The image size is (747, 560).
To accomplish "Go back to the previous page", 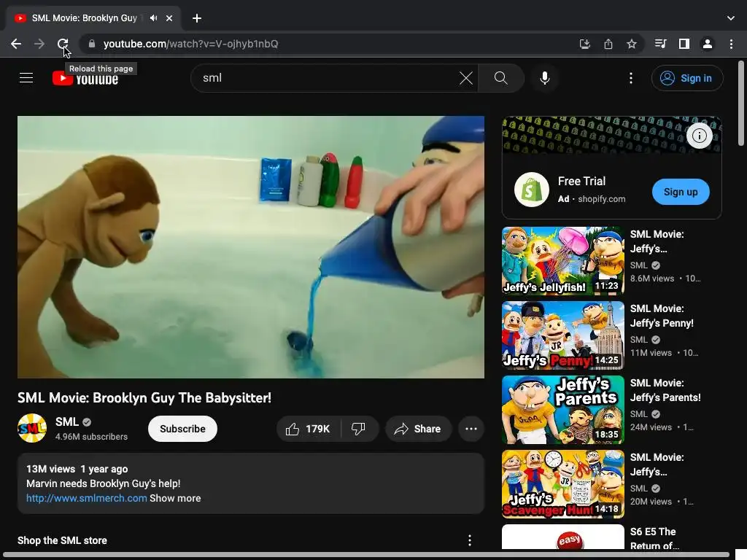I will click(16, 44).
